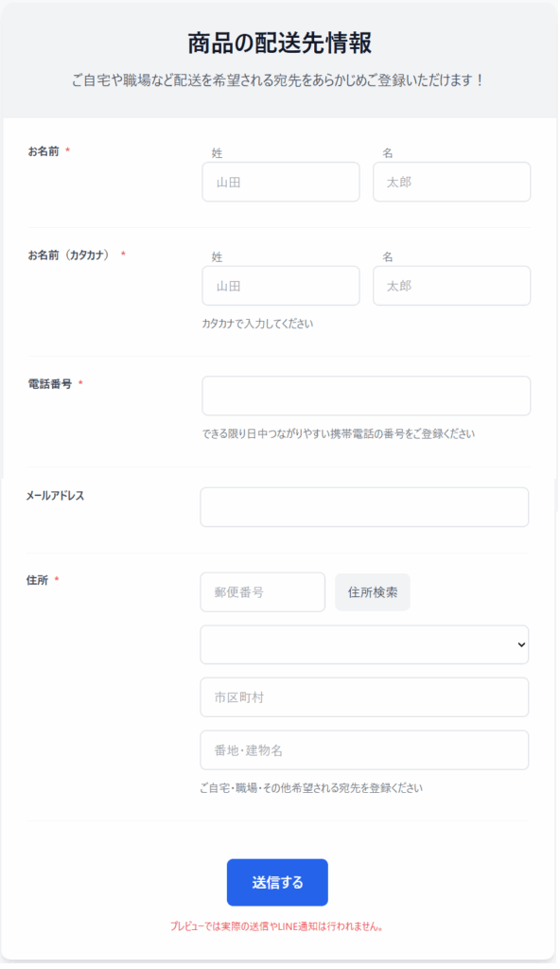Screen dimensions: 560x969
Task: Click the 姓 field under お名前
Action: 281,182
